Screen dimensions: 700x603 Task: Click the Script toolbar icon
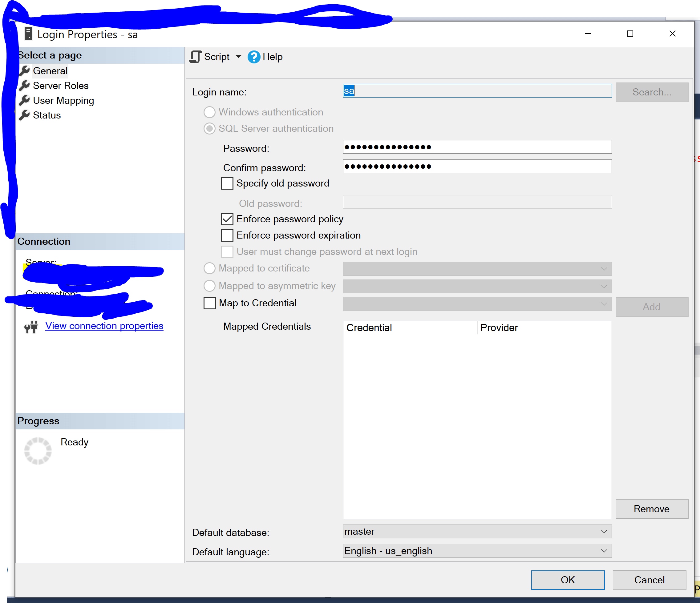tap(196, 57)
